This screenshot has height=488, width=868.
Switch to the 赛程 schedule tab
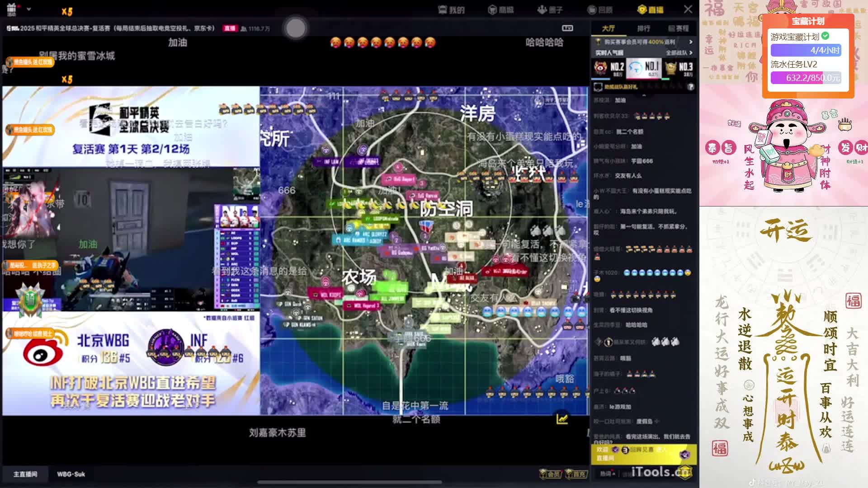(679, 28)
